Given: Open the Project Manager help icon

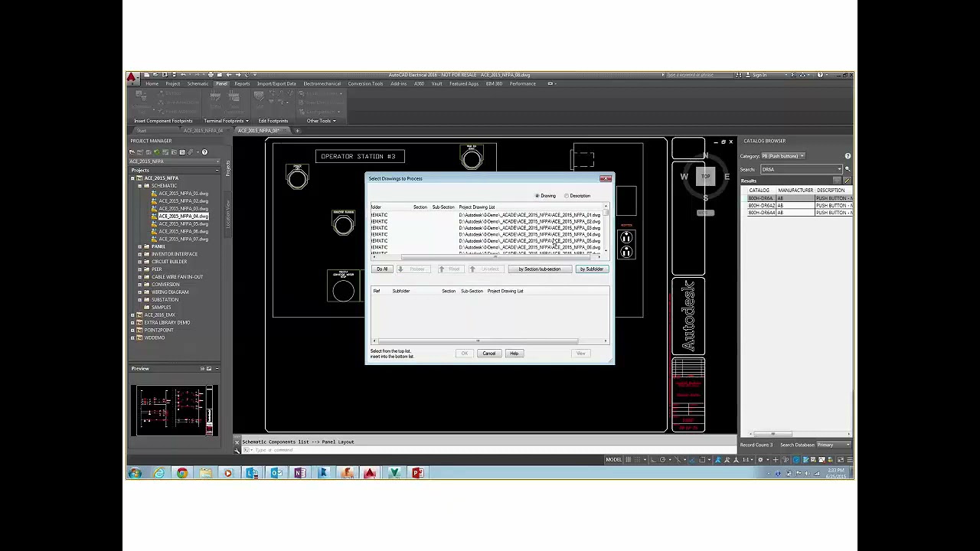Looking at the screenshot, I should [204, 152].
